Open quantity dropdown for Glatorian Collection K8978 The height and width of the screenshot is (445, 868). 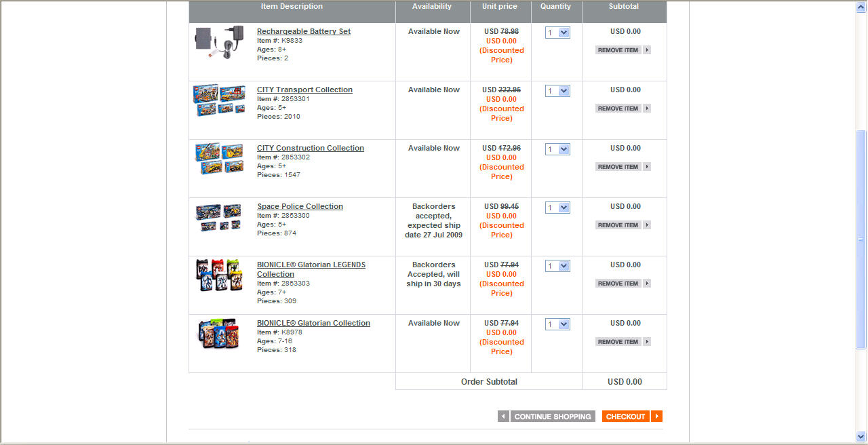click(x=557, y=324)
